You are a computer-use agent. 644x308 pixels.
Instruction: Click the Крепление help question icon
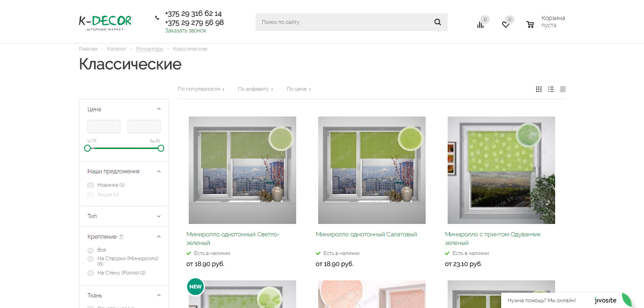[121, 237]
